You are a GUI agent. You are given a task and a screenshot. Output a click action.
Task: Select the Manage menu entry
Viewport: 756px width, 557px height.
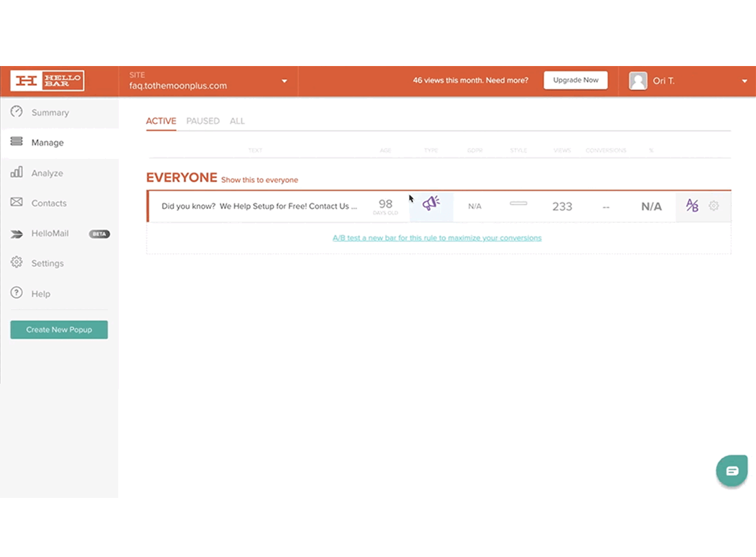click(x=45, y=142)
